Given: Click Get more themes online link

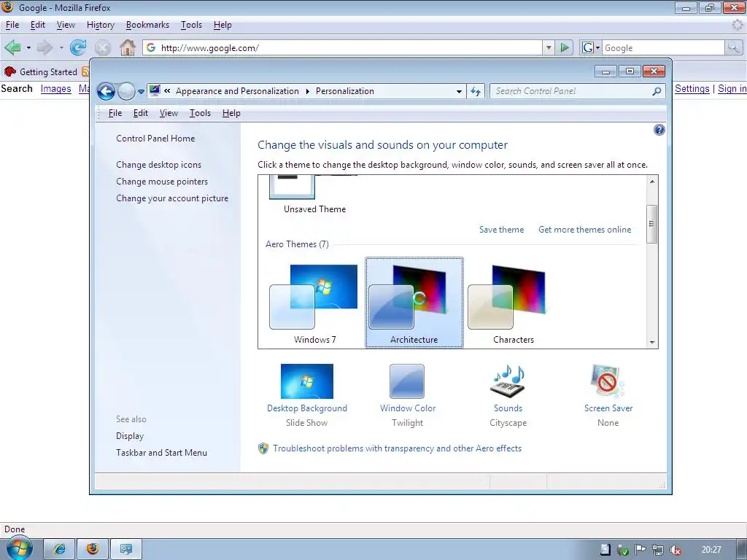Looking at the screenshot, I should (584, 230).
